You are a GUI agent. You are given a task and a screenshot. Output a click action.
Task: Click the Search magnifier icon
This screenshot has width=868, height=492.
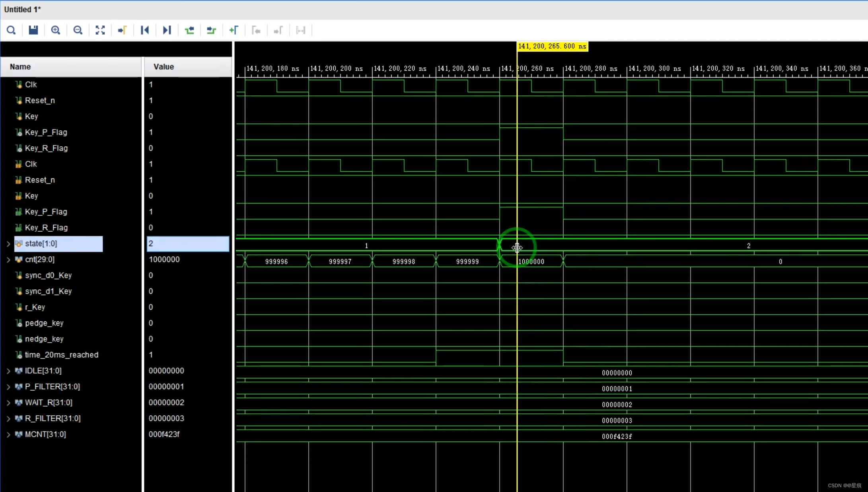[11, 30]
